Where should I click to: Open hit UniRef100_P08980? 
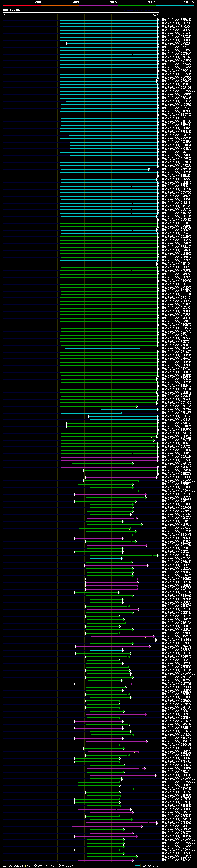click(176, 26)
